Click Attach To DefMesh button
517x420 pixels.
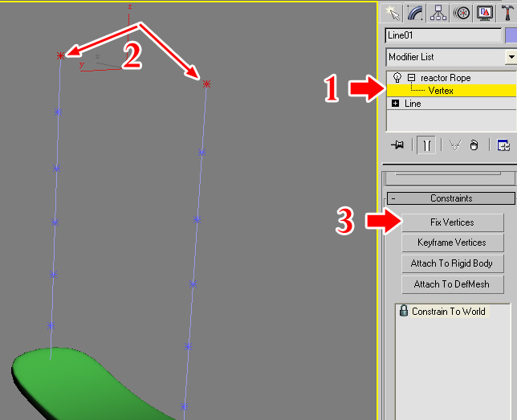point(453,284)
